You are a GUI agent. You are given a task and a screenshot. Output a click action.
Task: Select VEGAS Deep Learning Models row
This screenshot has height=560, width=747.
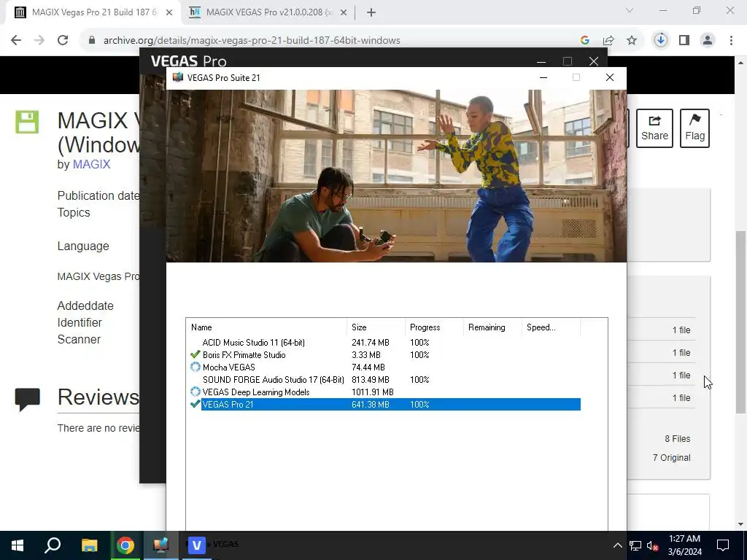coord(384,392)
